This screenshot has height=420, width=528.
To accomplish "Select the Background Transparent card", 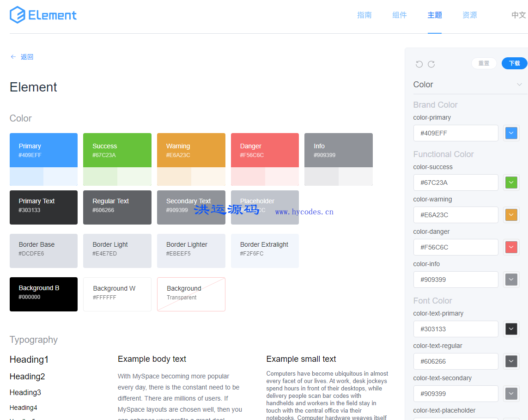I will click(191, 294).
